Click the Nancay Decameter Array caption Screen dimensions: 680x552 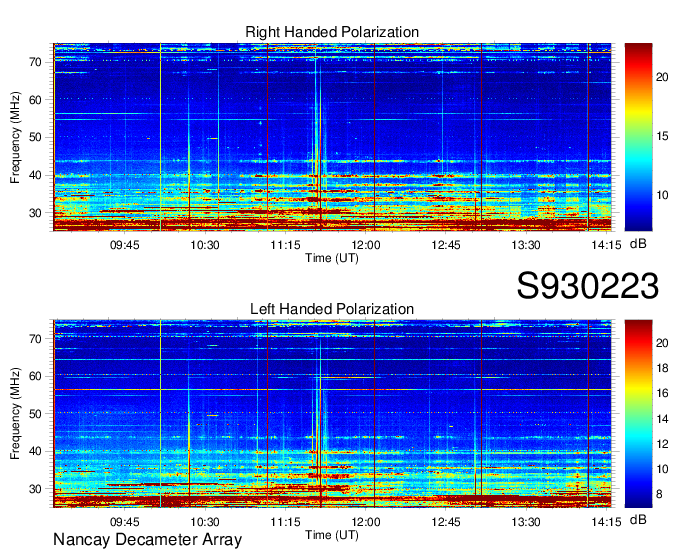tap(147, 540)
